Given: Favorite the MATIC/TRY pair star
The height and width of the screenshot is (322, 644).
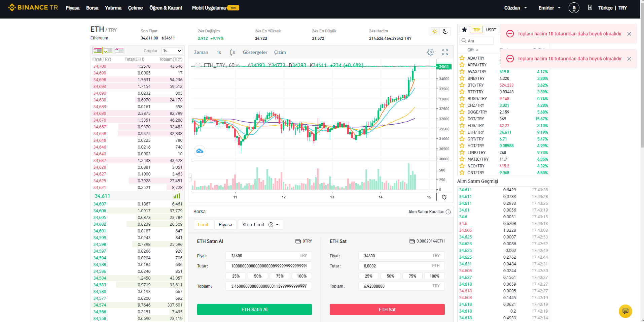Looking at the screenshot, I should [462, 159].
